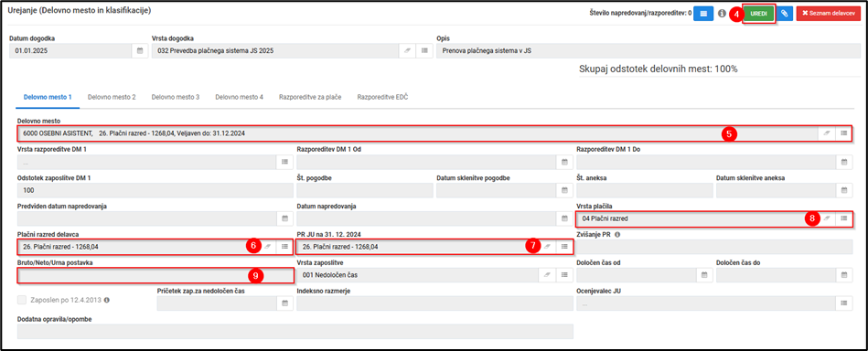Open the Razporeditev DM 1 Od calendar
Image resolution: width=868 pixels, height=351 pixels.
click(564, 162)
